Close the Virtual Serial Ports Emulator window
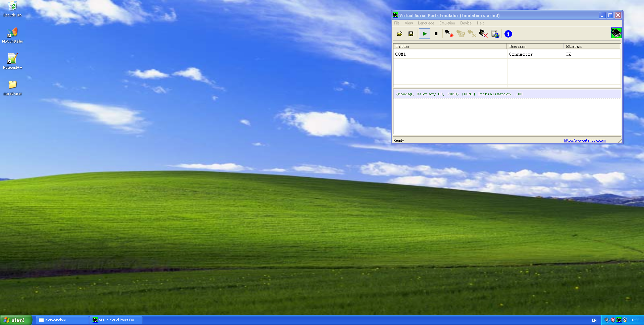This screenshot has width=644, height=325. pyautogui.click(x=618, y=15)
